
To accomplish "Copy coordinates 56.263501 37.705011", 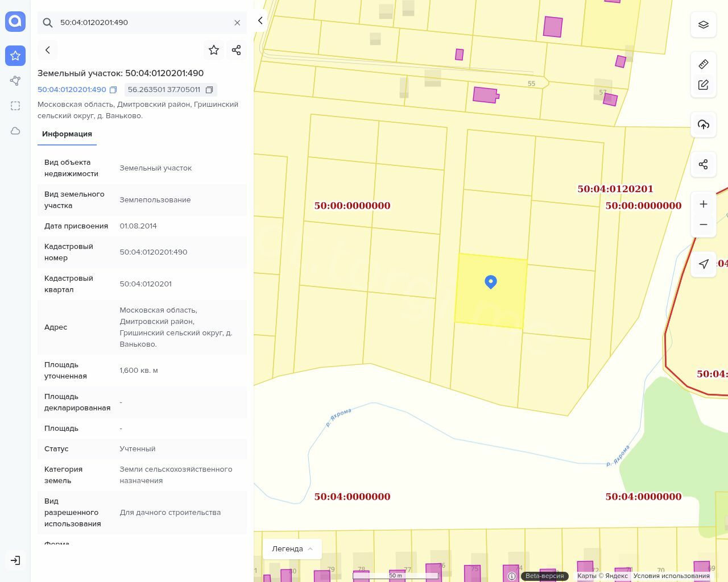I will 209,90.
